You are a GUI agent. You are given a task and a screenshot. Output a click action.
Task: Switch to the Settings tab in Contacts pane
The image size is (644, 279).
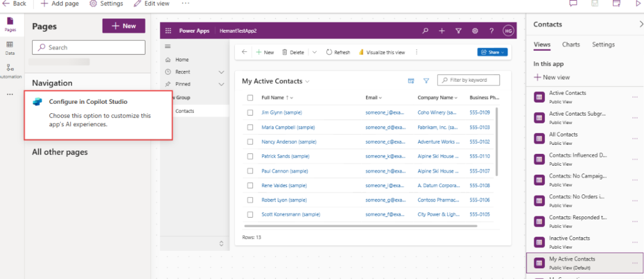pos(603,44)
